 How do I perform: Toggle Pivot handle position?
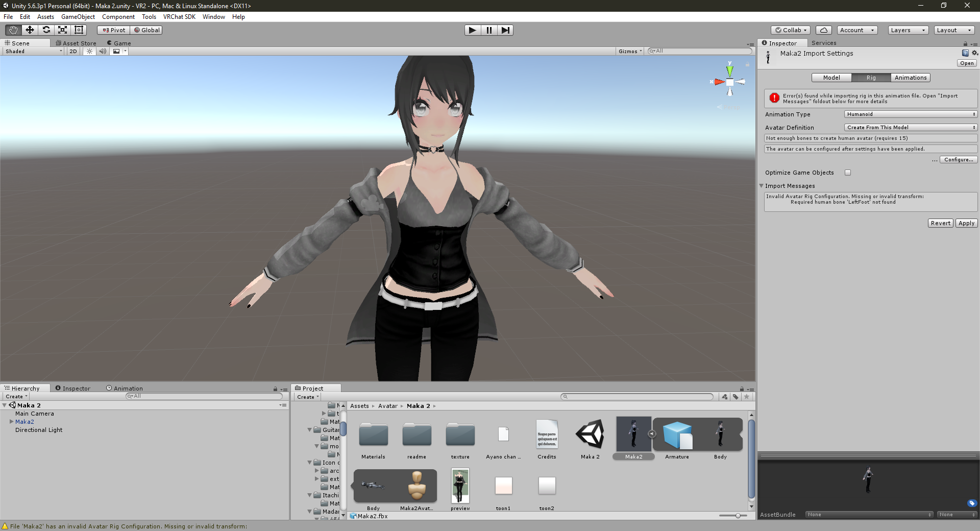114,30
